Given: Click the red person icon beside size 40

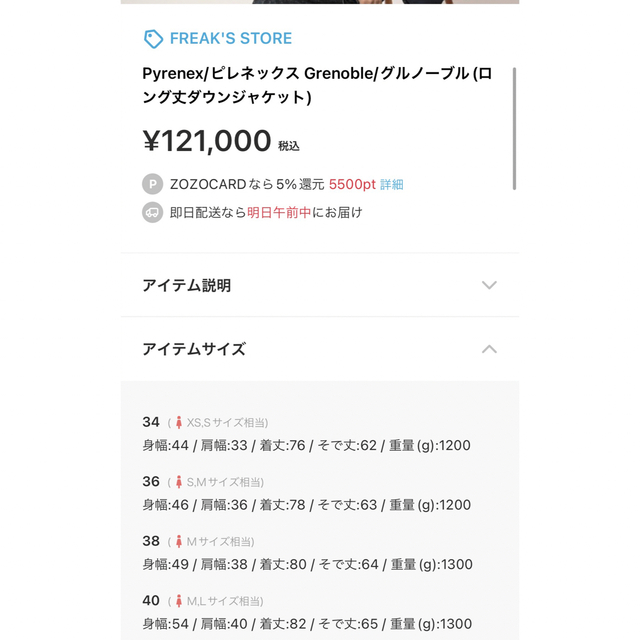Looking at the screenshot, I should pyautogui.click(x=178, y=601).
